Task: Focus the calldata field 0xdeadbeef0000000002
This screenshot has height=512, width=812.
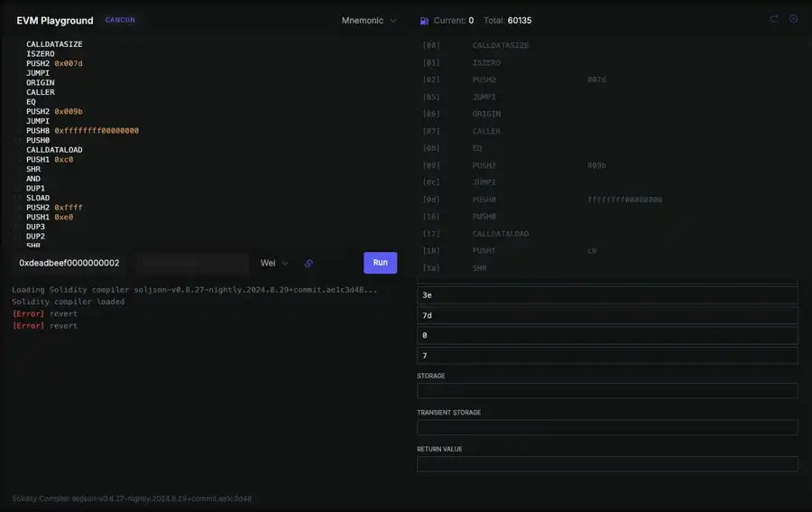Action: point(69,264)
